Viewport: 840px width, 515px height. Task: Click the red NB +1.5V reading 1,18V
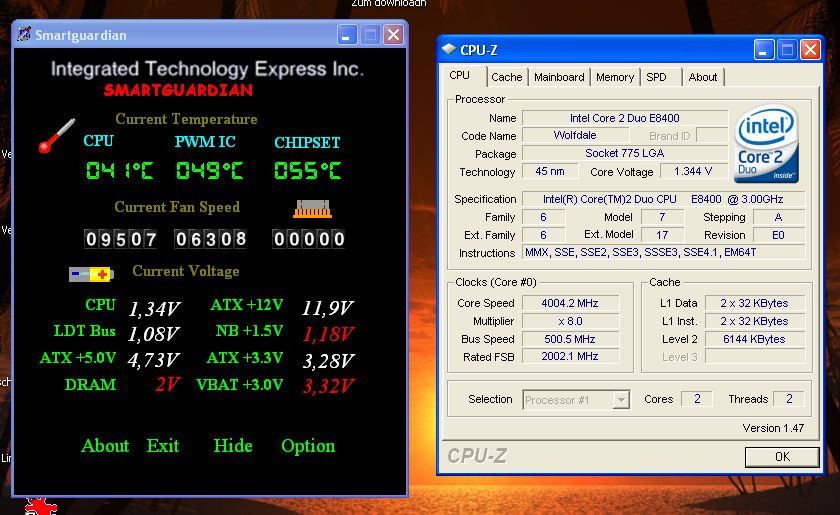pos(328,334)
